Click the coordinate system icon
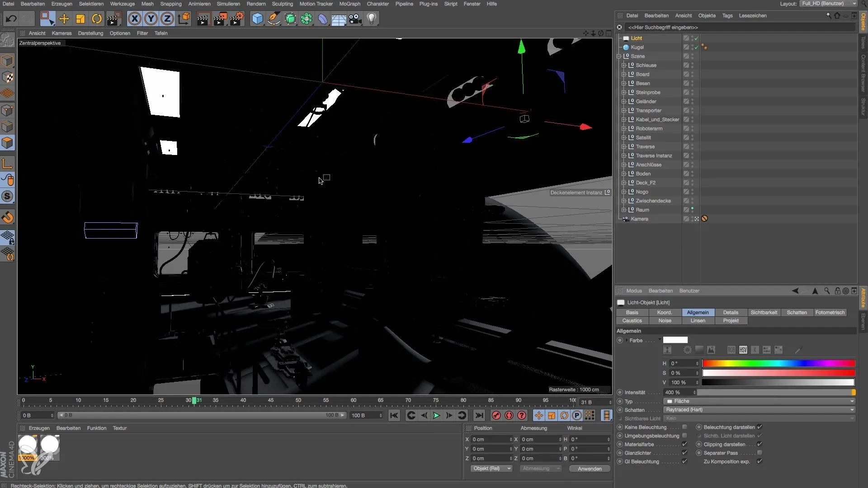The image size is (868, 488). click(x=184, y=19)
